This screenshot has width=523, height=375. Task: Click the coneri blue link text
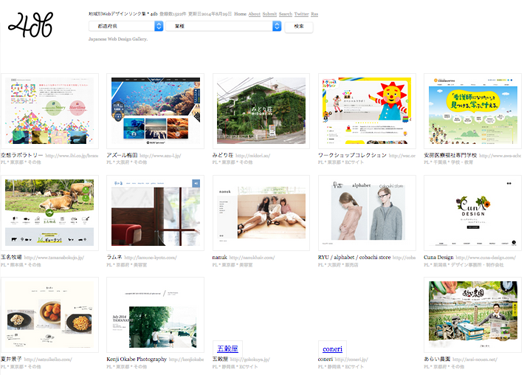coord(333,349)
